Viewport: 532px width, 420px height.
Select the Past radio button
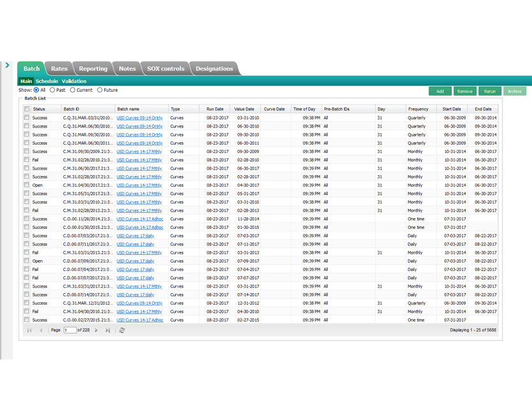point(52,91)
